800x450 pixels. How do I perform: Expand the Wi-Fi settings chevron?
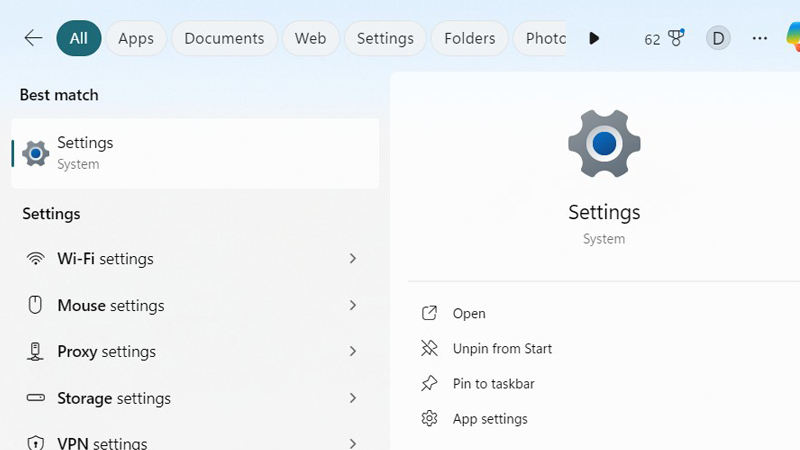[x=352, y=259]
